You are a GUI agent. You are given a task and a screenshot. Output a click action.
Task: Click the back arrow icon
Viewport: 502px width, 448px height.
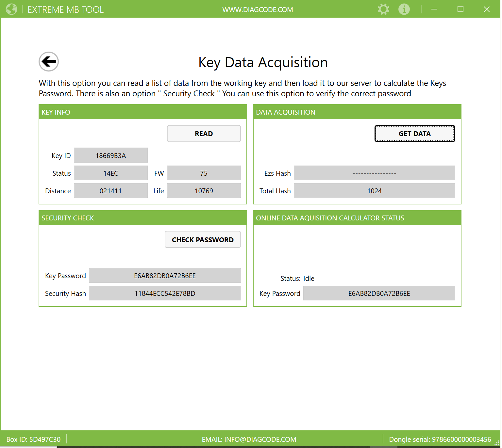pyautogui.click(x=49, y=61)
